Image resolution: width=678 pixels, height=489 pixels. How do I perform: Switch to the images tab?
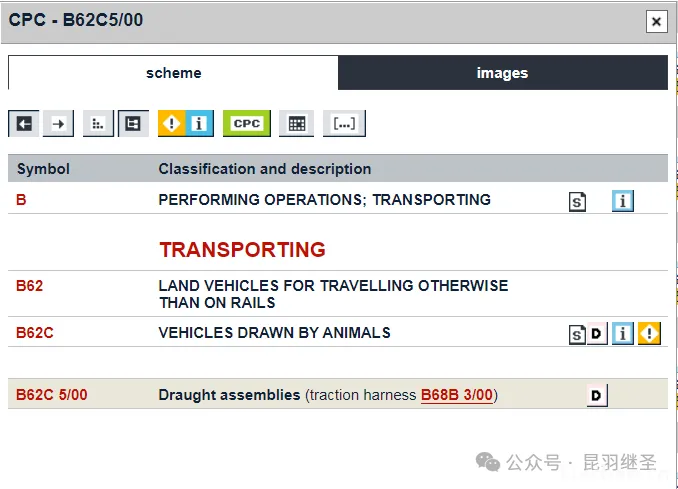[502, 73]
